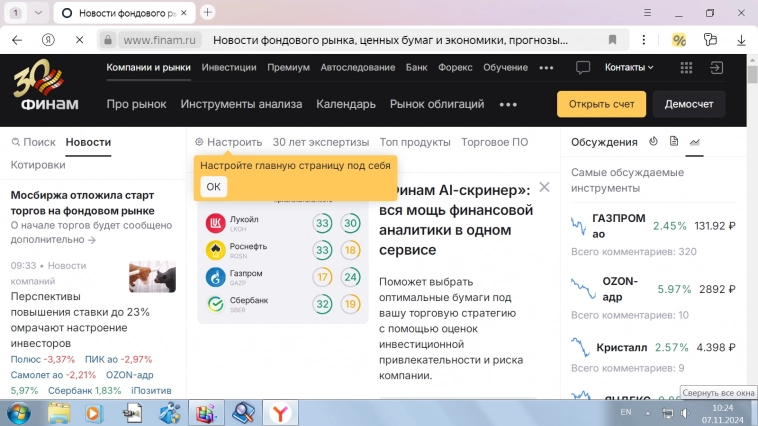The height and width of the screenshot is (426, 758).
Task: Open a new browser tab with plus
Action: 207,13
